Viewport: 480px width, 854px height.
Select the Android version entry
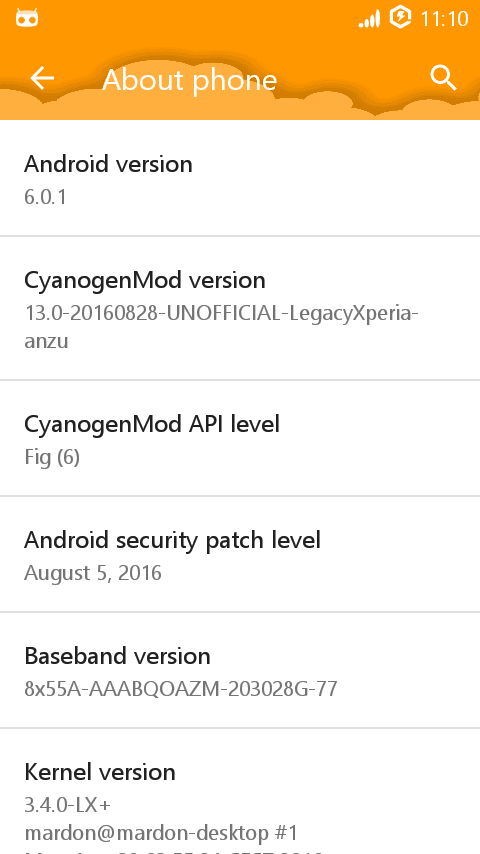pos(240,179)
